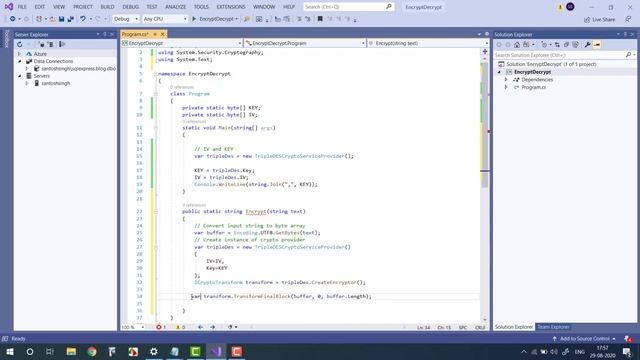640x360 pixels.
Task: Click the Visual Studio taskbar icon
Action: (x=216, y=351)
